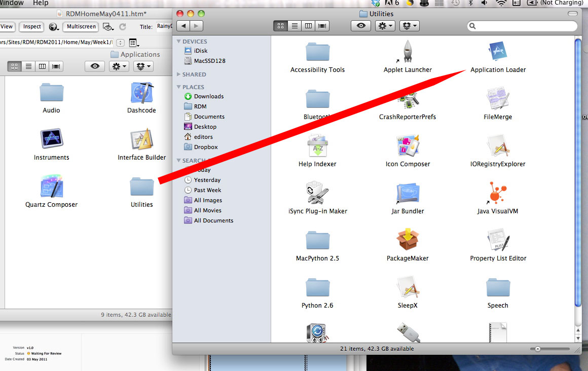Open the Application Loader app
This screenshot has height=371, width=588.
498,51
